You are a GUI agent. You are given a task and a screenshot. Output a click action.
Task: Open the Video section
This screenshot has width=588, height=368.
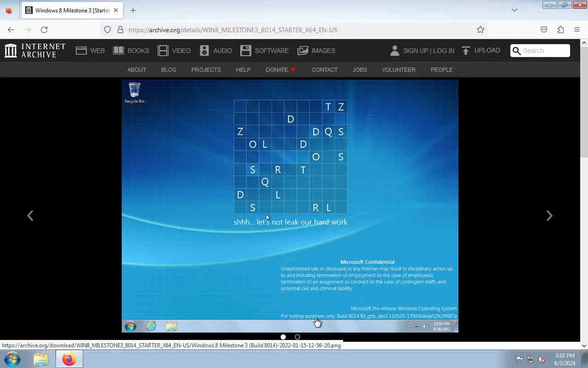click(174, 51)
